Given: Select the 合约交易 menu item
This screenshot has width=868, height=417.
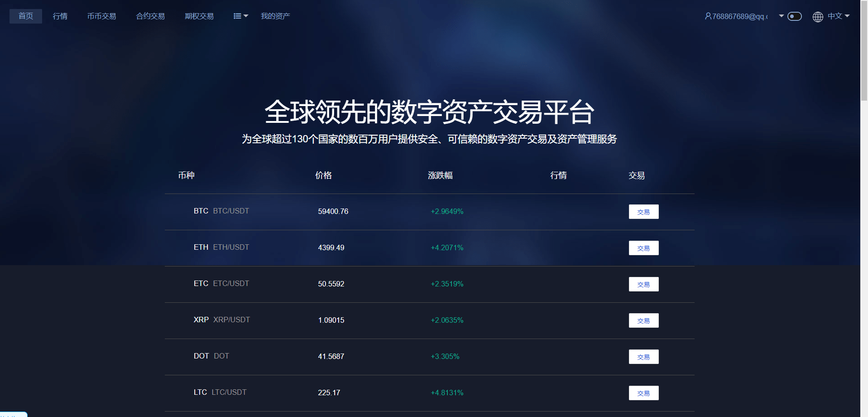Looking at the screenshot, I should (150, 16).
